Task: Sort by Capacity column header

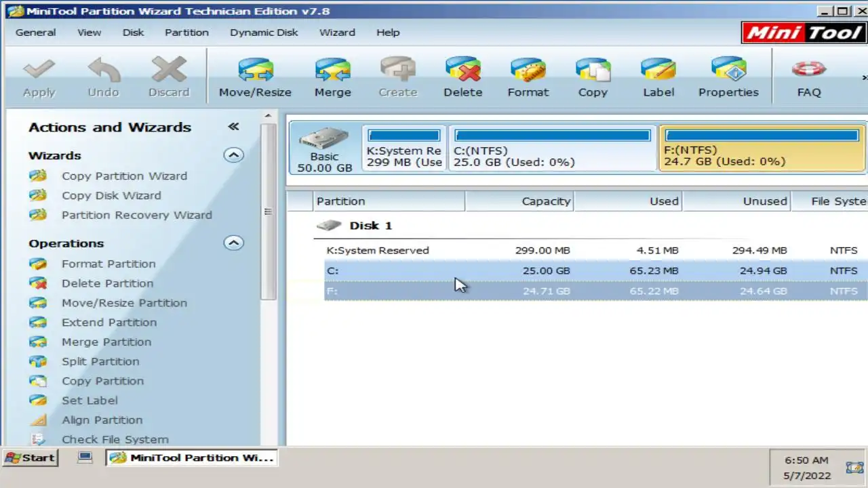Action: tap(519, 201)
